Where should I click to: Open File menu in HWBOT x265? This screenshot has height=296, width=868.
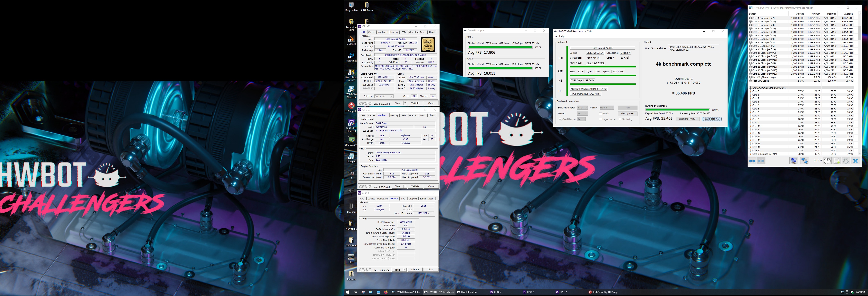tap(556, 36)
